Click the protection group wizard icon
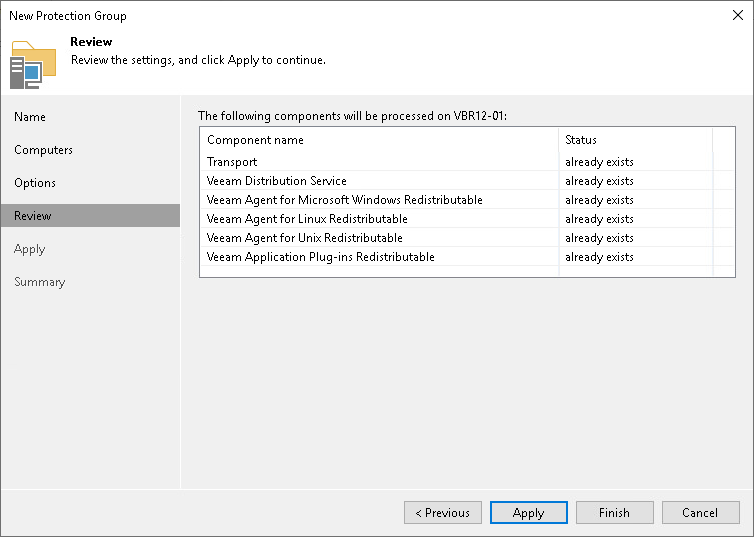Image resolution: width=754 pixels, height=537 pixels. (x=33, y=64)
